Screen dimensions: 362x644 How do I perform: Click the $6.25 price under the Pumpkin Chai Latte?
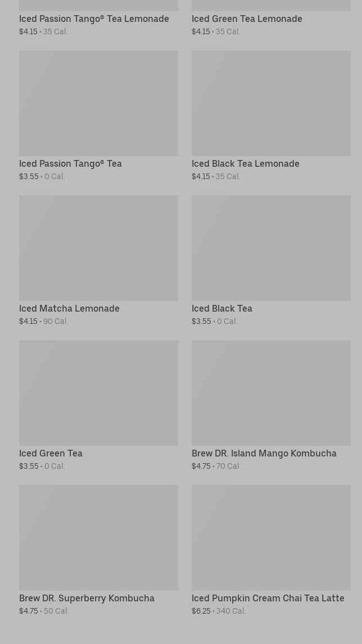pos(201,611)
